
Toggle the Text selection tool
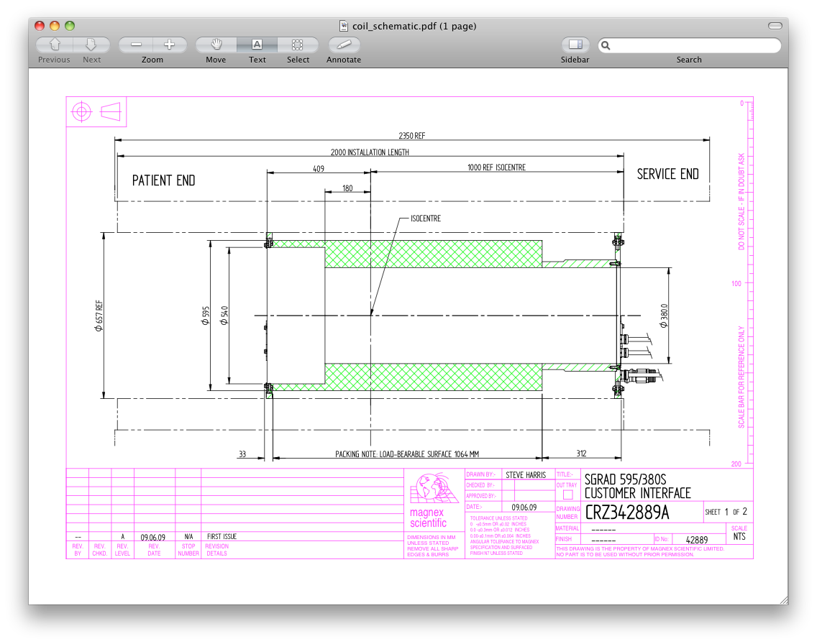point(257,45)
